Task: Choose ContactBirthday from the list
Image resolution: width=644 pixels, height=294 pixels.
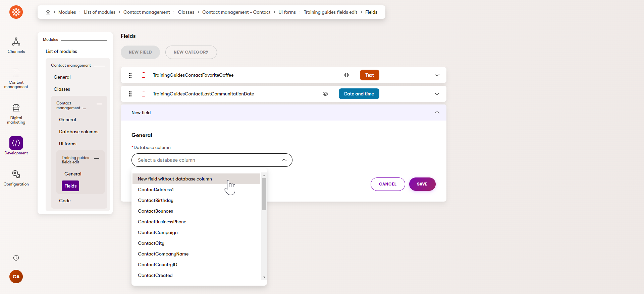Action: pyautogui.click(x=196, y=200)
